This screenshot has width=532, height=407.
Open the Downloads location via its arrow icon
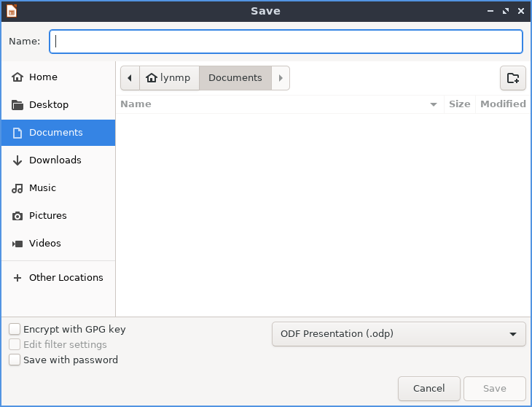click(17, 160)
